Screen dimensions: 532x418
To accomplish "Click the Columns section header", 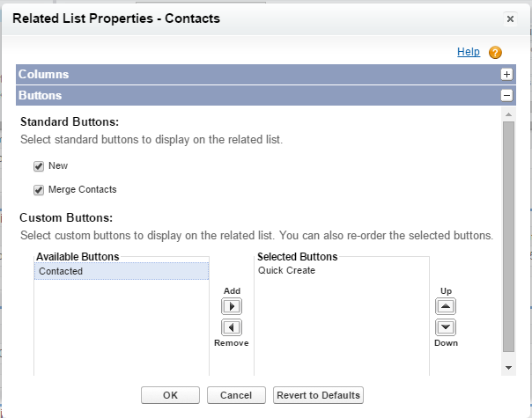I will pos(44,75).
